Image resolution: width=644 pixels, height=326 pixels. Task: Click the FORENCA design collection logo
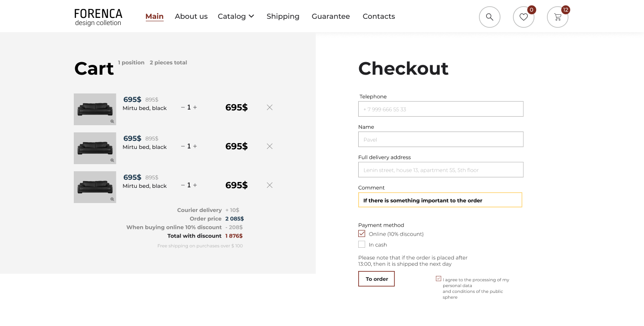[98, 17]
